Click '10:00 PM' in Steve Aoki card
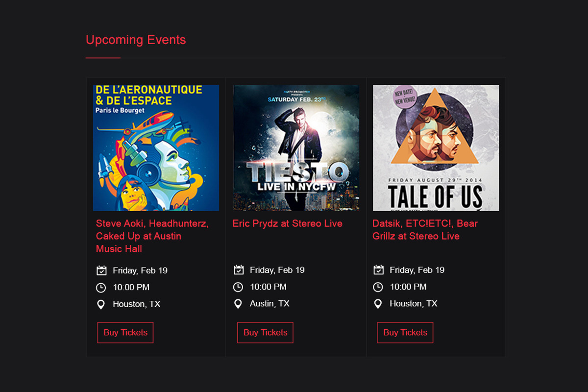 [x=131, y=288]
